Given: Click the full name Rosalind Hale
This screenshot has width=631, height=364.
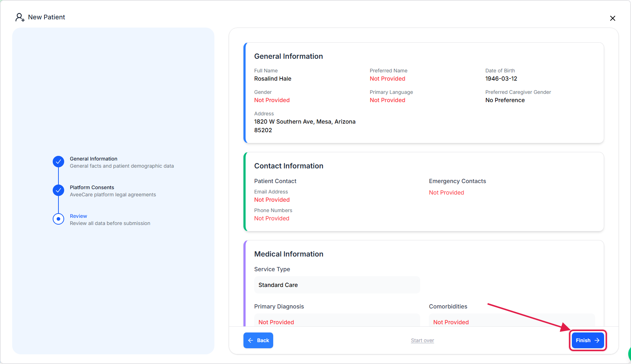Looking at the screenshot, I should 272,79.
